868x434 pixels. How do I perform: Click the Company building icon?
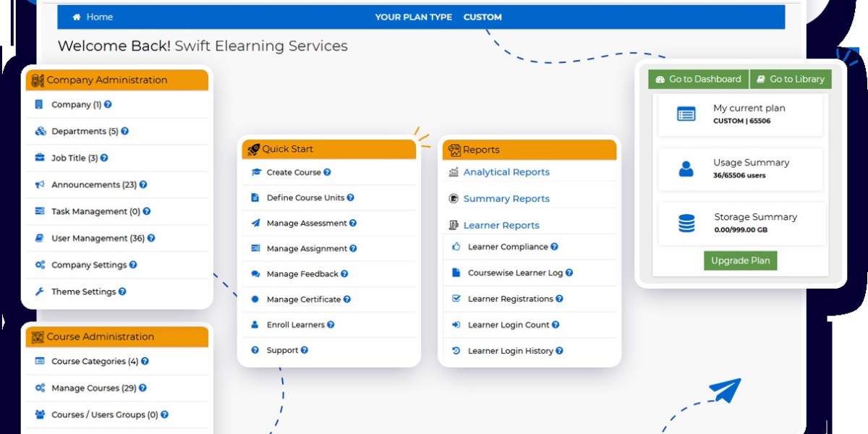coord(39,104)
